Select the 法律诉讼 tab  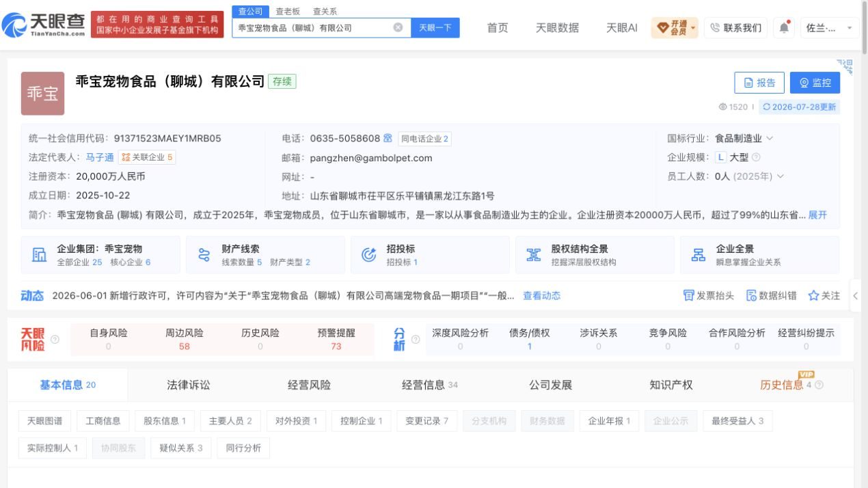189,385
